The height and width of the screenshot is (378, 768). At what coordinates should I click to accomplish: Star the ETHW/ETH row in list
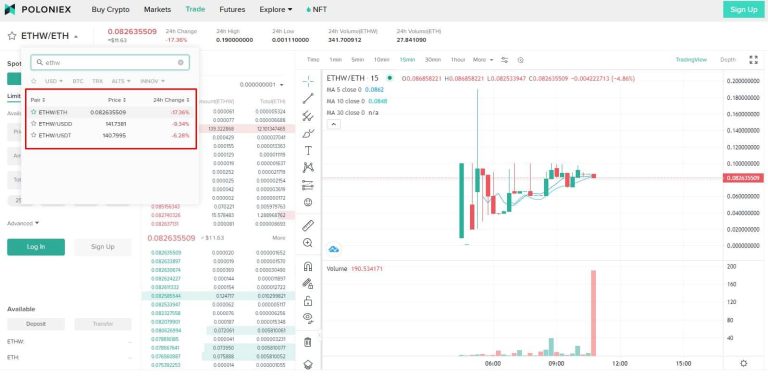[x=34, y=112]
